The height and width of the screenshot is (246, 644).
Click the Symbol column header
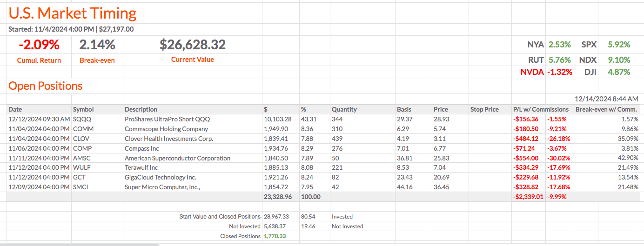click(83, 109)
